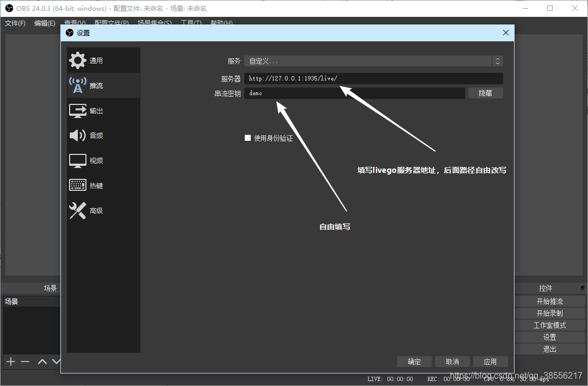The width and height of the screenshot is (588, 386).
Task: Click the 控件 panel header label
Action: click(546, 288)
